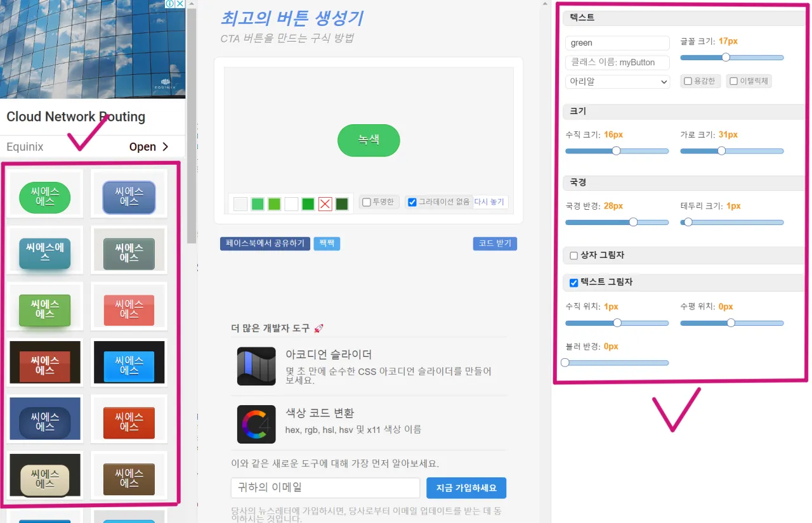Pick the first medium green color swatch

(258, 203)
